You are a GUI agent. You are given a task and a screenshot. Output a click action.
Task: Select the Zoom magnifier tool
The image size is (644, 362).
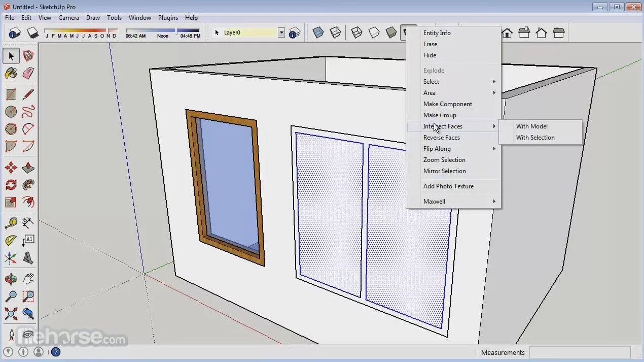coord(11,297)
